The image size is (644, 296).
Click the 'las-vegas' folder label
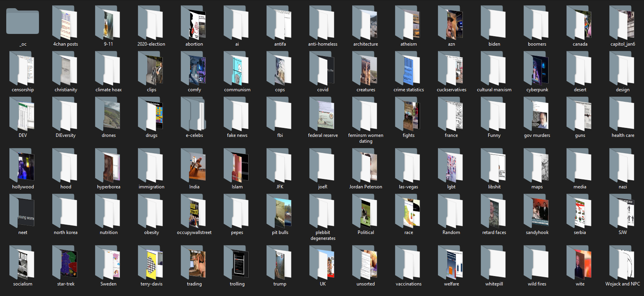tap(408, 187)
